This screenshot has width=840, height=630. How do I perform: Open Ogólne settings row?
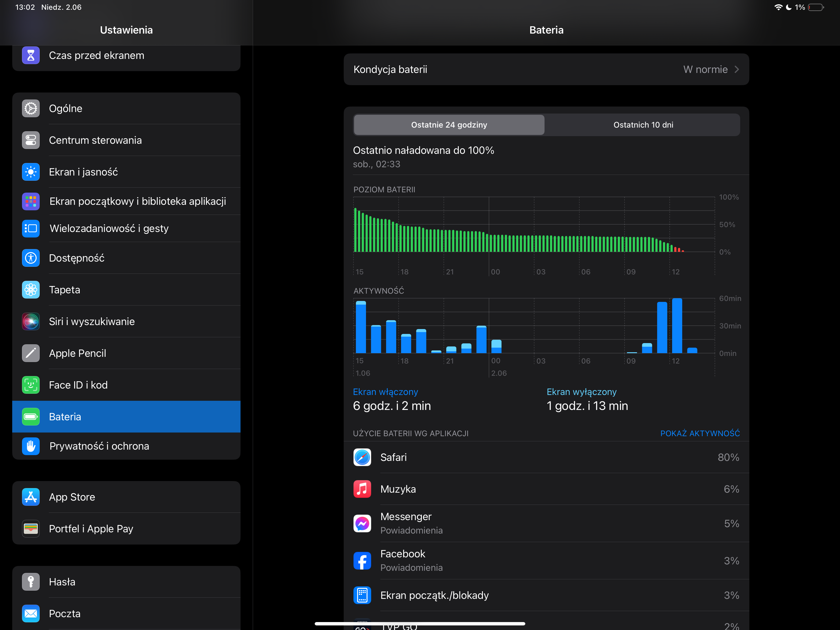point(126,109)
